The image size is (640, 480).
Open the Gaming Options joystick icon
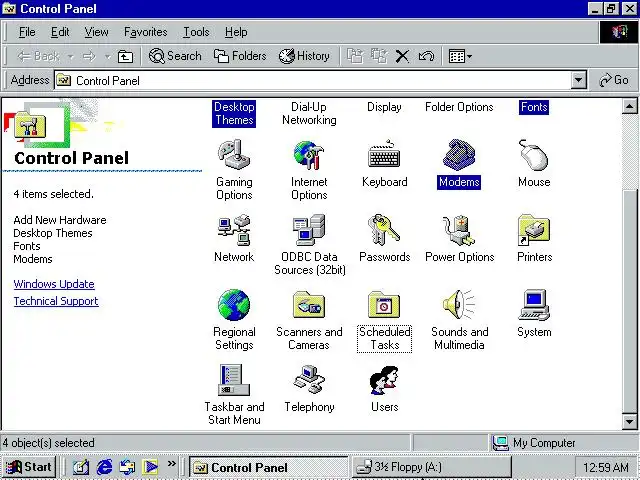234,155
